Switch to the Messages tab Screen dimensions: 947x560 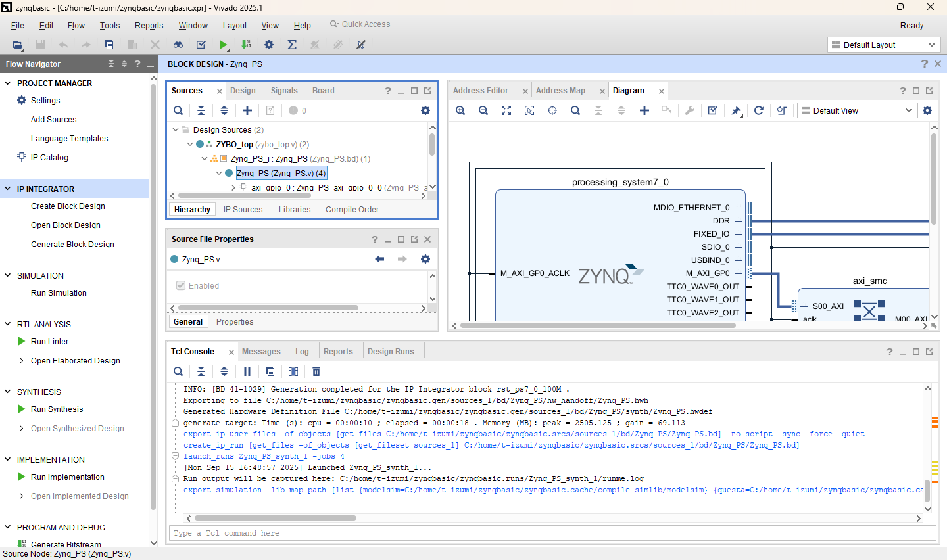click(261, 352)
